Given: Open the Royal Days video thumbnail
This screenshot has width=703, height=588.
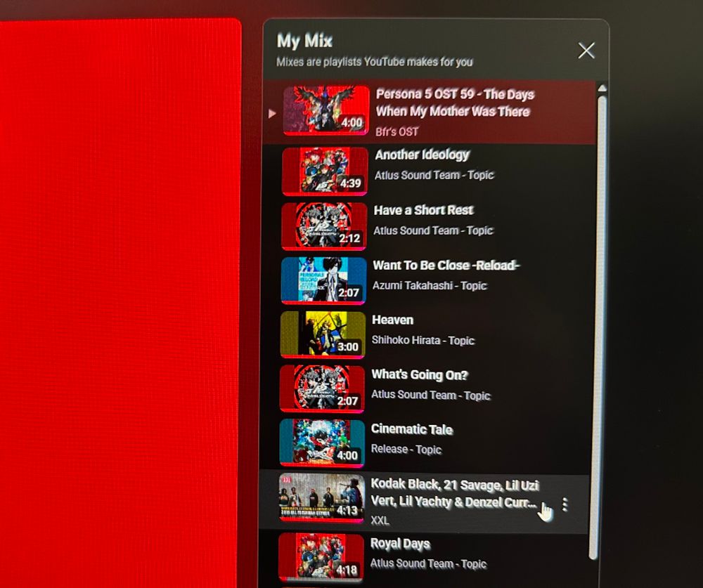Looking at the screenshot, I should coord(321,557).
